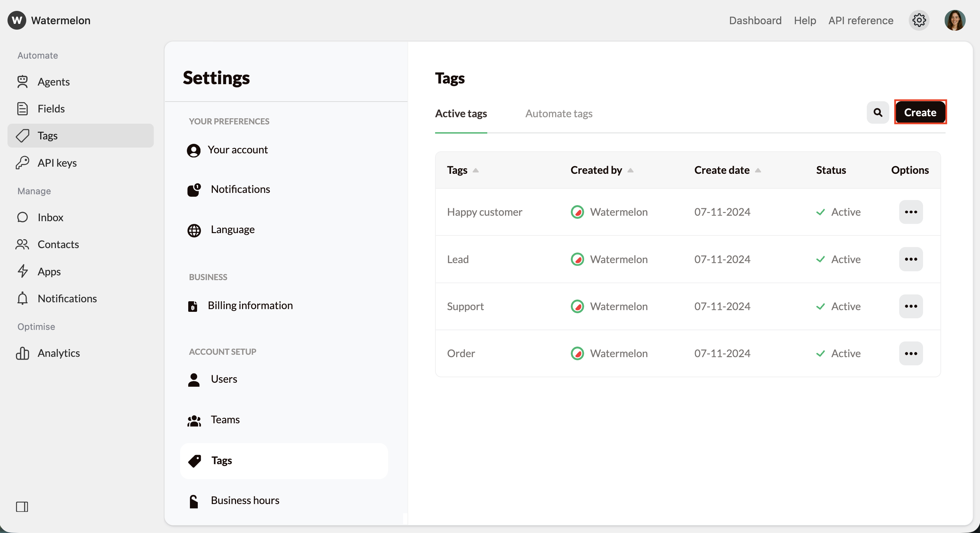
Task: Switch to the Automate tags tab
Action: (559, 113)
